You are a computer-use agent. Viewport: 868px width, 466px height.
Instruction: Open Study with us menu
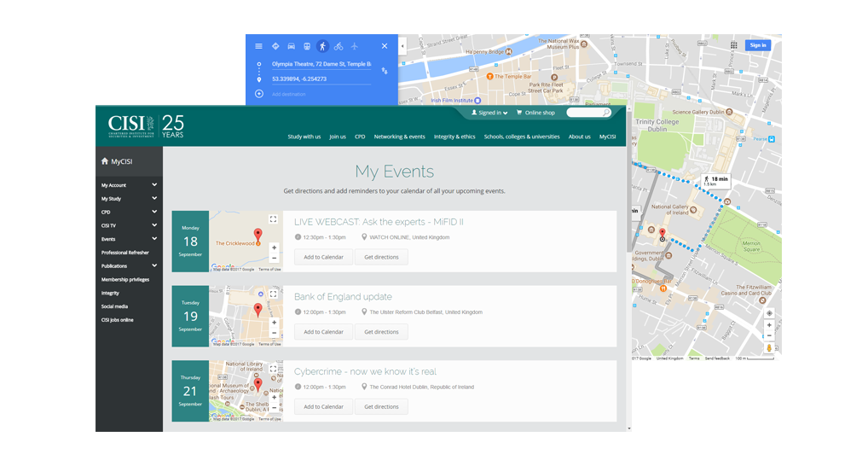304,137
